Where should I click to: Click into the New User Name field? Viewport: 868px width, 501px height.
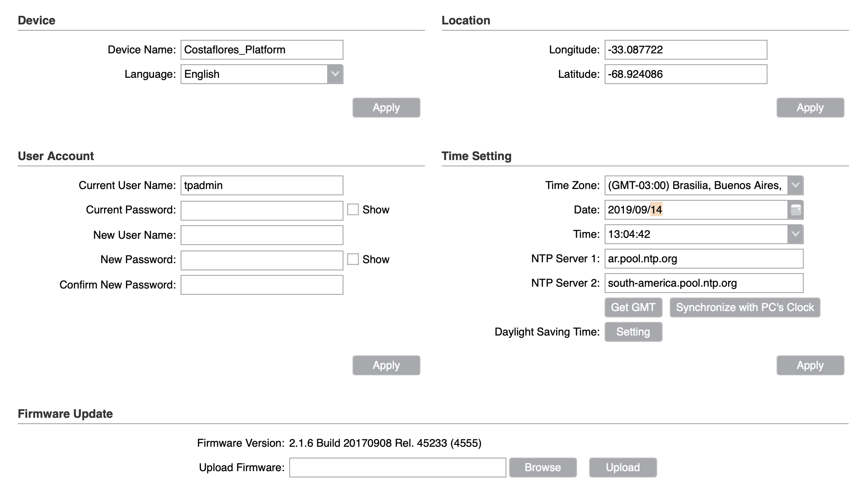click(x=262, y=235)
